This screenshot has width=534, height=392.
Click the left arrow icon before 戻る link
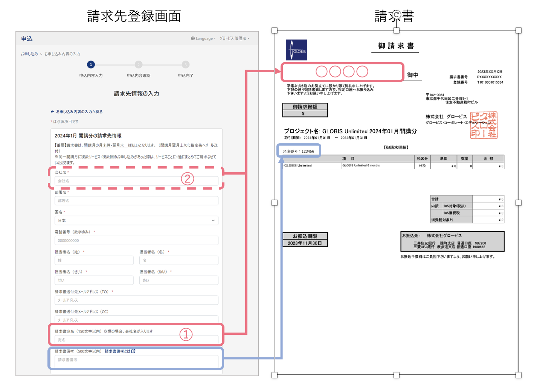pos(52,112)
